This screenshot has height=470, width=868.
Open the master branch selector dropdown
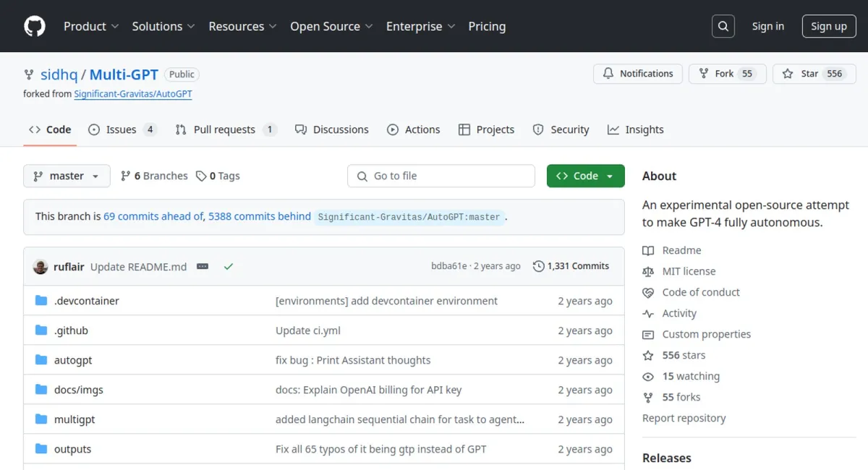click(67, 176)
